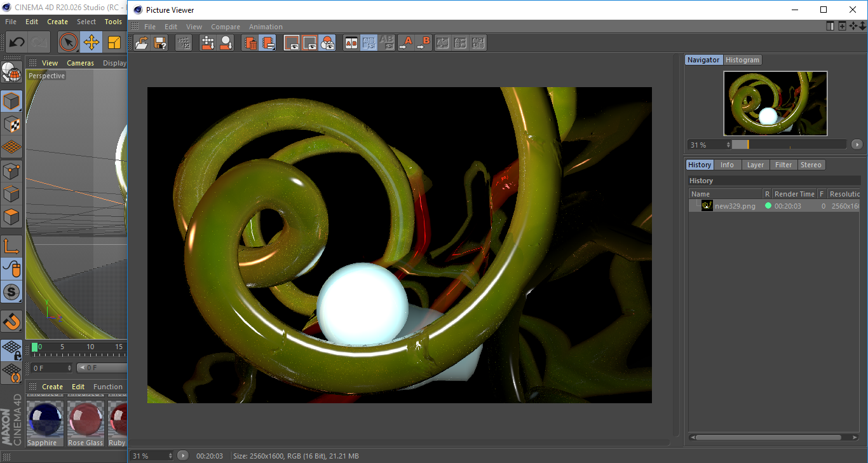Open bottom status bar 31 % zoom dropdown
Screen dimensions: 868x463
pyautogui.click(x=153, y=455)
